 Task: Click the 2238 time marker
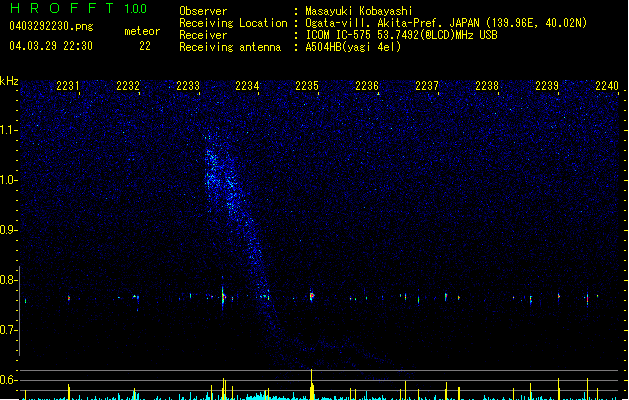[487, 86]
